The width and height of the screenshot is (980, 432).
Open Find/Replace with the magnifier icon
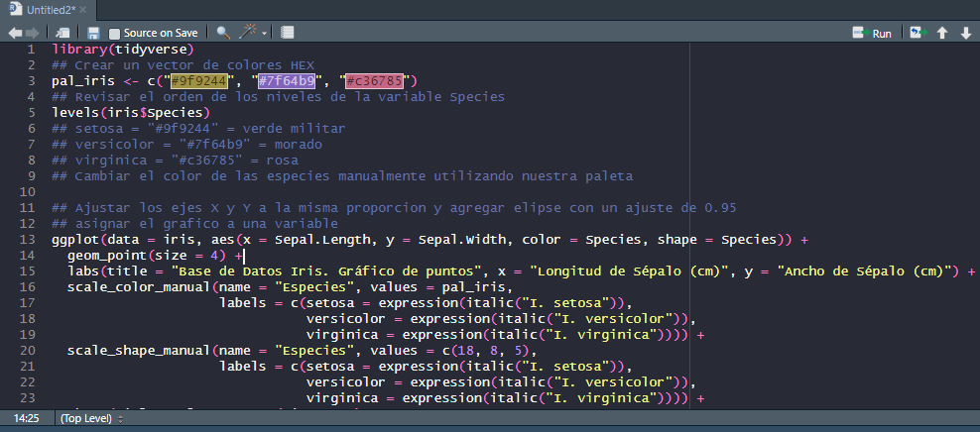pyautogui.click(x=222, y=33)
